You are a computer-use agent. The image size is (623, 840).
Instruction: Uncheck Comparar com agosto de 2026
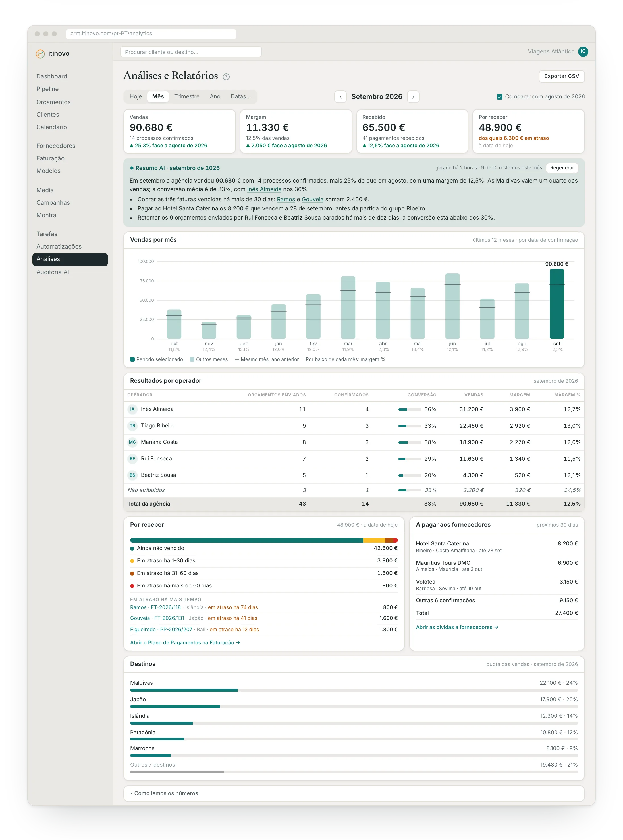pyautogui.click(x=499, y=97)
